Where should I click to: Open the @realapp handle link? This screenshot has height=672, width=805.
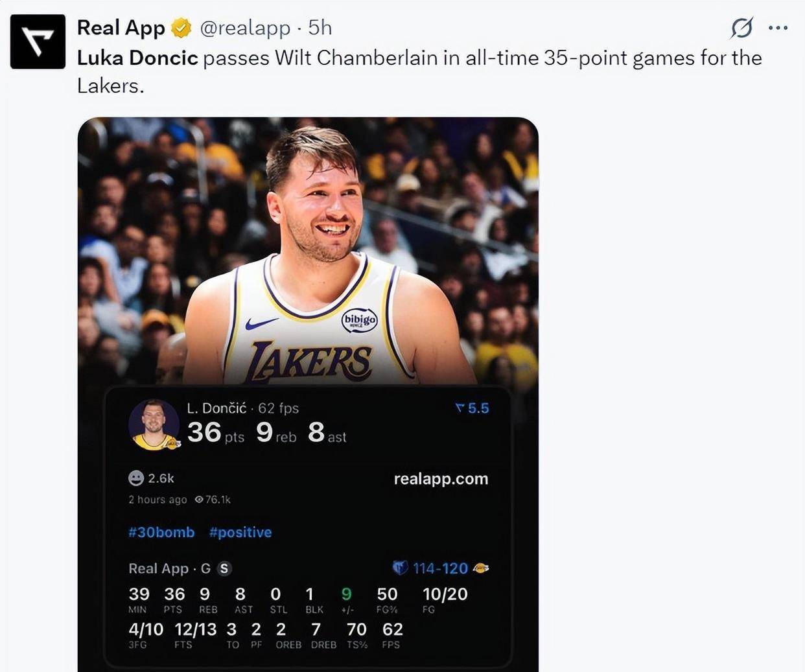pos(245,28)
